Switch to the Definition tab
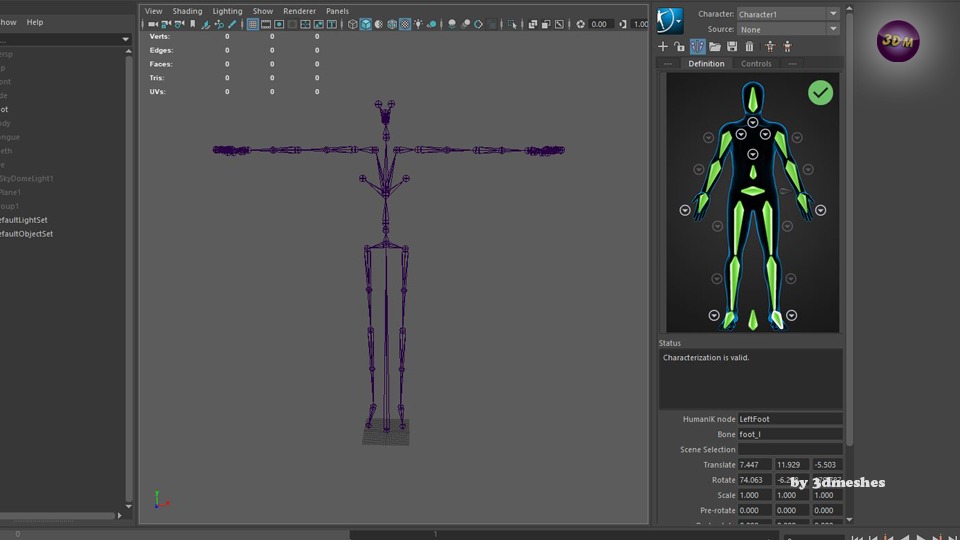The width and height of the screenshot is (960, 540). point(706,64)
